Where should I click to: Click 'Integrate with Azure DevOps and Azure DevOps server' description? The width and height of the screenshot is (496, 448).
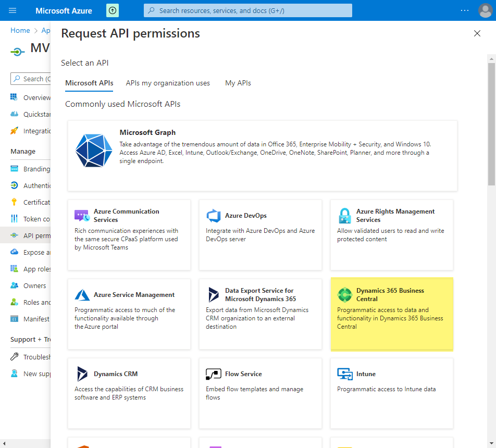pos(261,235)
